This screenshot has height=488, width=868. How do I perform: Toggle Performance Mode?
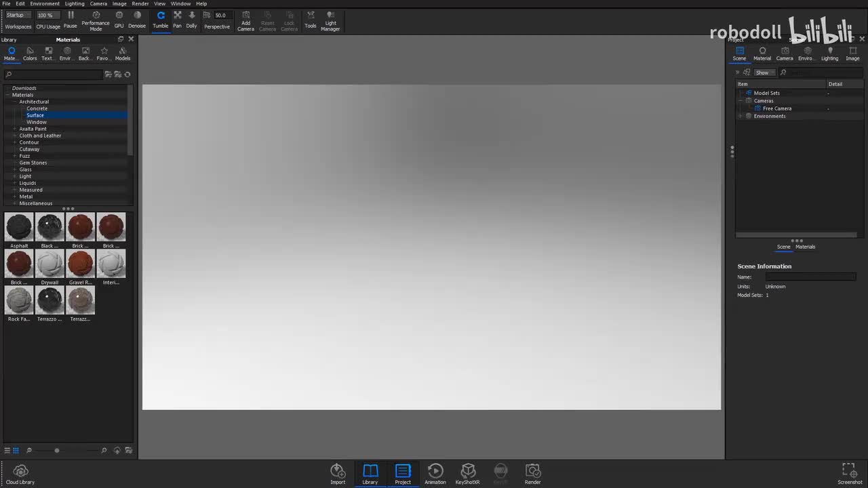point(96,21)
